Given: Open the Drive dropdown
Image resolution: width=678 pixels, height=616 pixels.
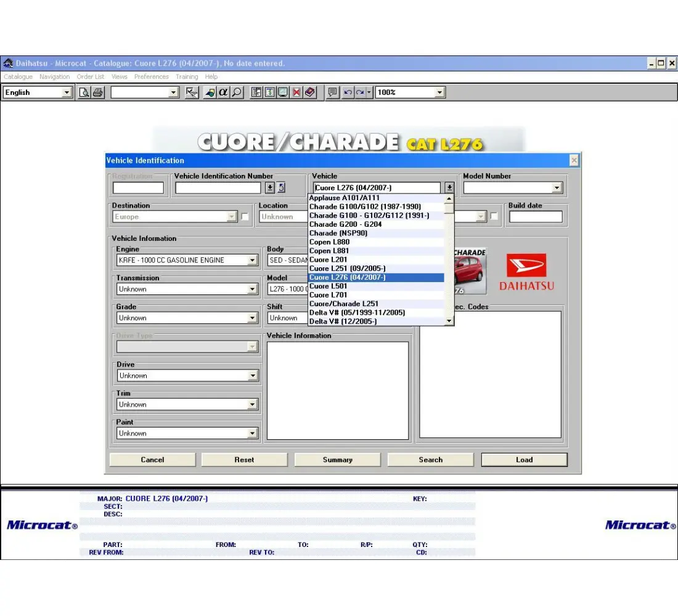Looking at the screenshot, I should click(x=253, y=376).
